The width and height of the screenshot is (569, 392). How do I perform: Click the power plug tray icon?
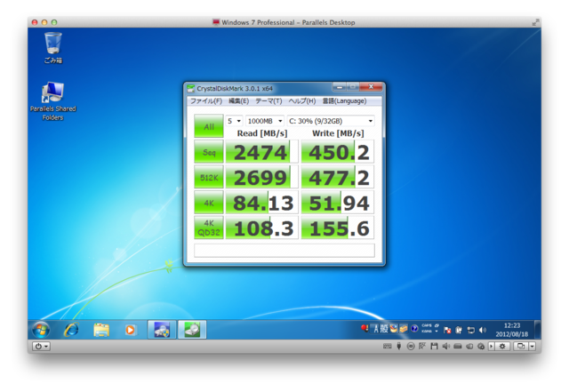[x=459, y=330]
